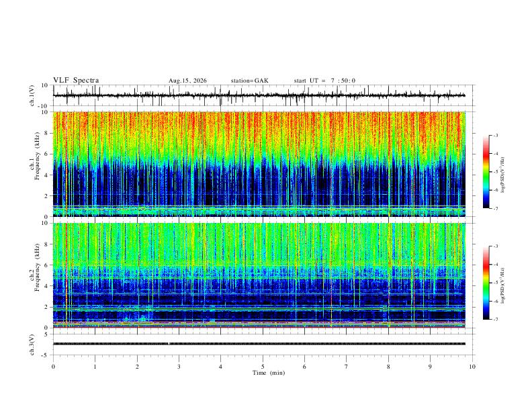Click the 5 minute time axis tick label

[x=263, y=367]
